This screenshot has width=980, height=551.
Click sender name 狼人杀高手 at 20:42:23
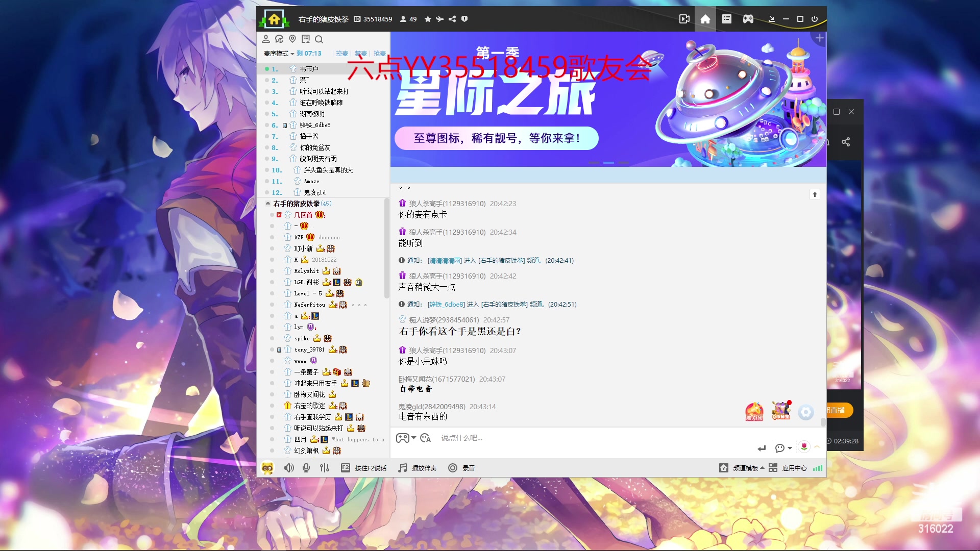447,204
